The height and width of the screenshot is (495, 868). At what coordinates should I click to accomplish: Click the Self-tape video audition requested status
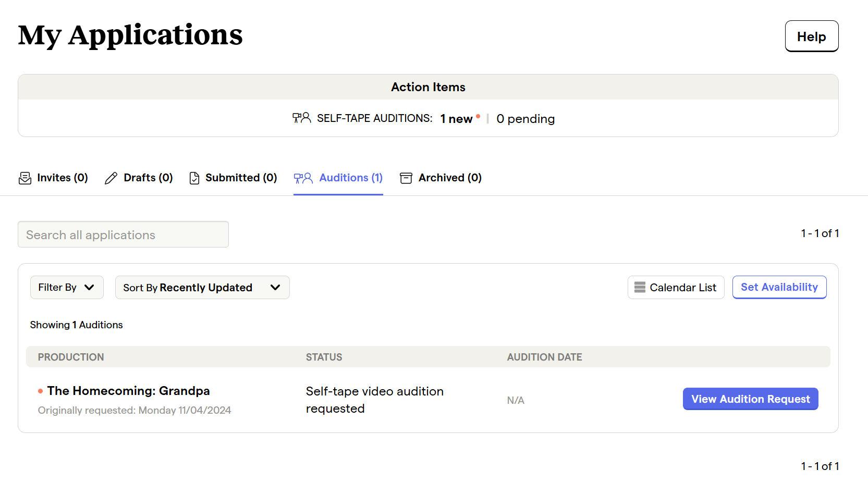(374, 400)
